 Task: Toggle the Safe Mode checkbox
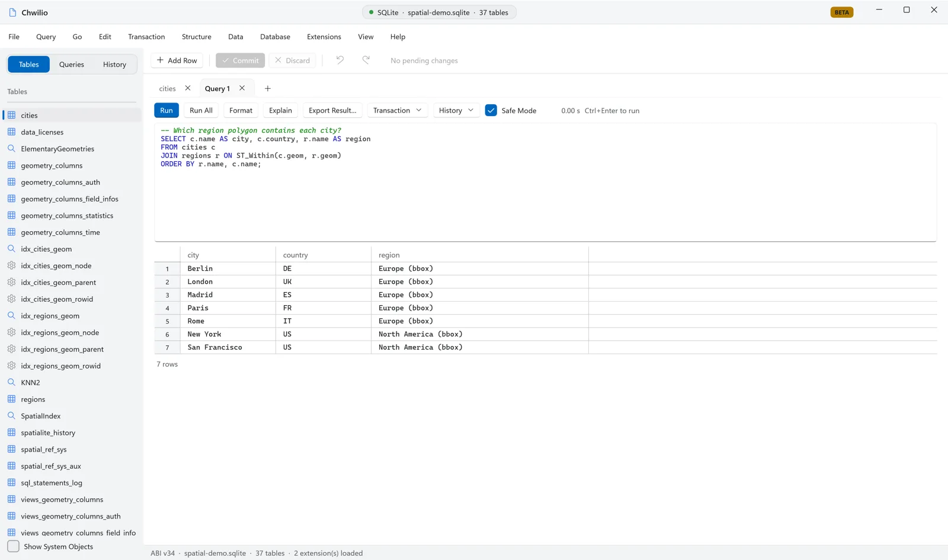(x=491, y=110)
